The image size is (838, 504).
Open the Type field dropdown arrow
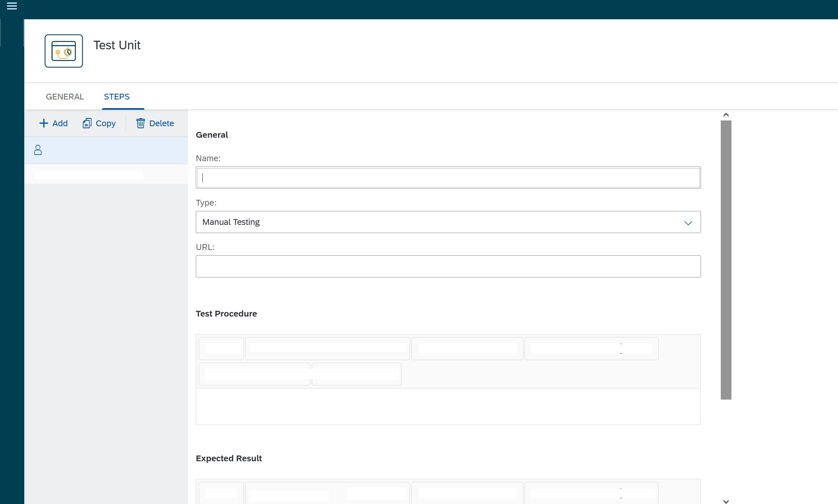click(688, 223)
